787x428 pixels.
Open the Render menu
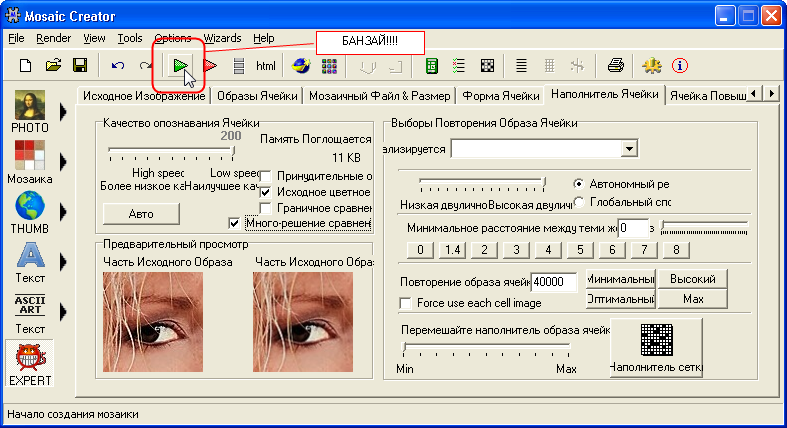[53, 39]
